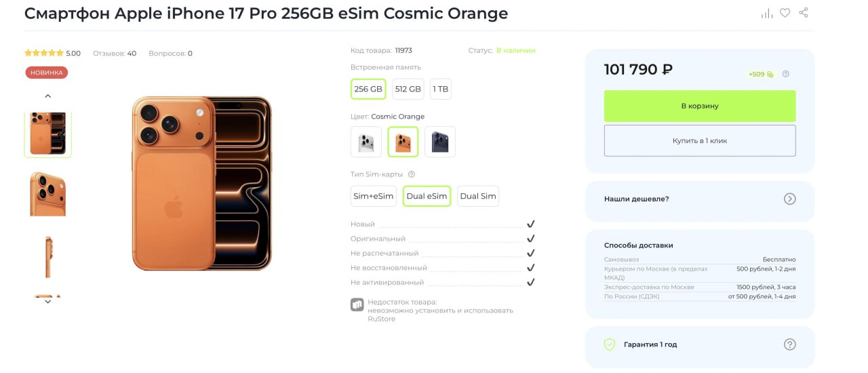The image size is (868, 373).
Task: Expand the 'Нашли дешевле?' arrow
Action: coord(789,199)
